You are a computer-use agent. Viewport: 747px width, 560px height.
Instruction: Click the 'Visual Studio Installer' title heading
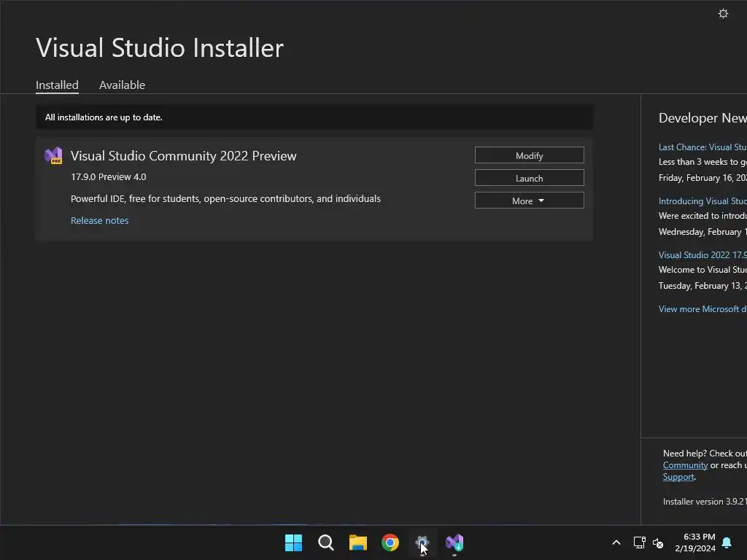pyautogui.click(x=160, y=47)
